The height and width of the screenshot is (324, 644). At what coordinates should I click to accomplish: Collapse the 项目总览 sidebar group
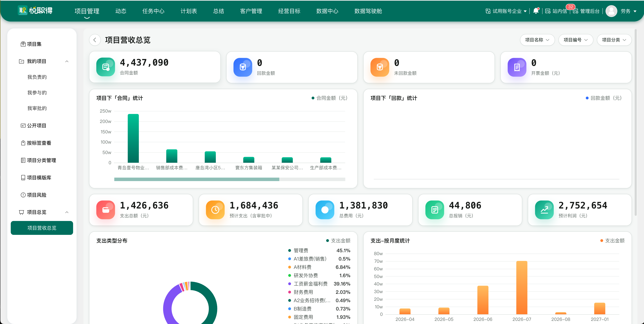coord(67,212)
